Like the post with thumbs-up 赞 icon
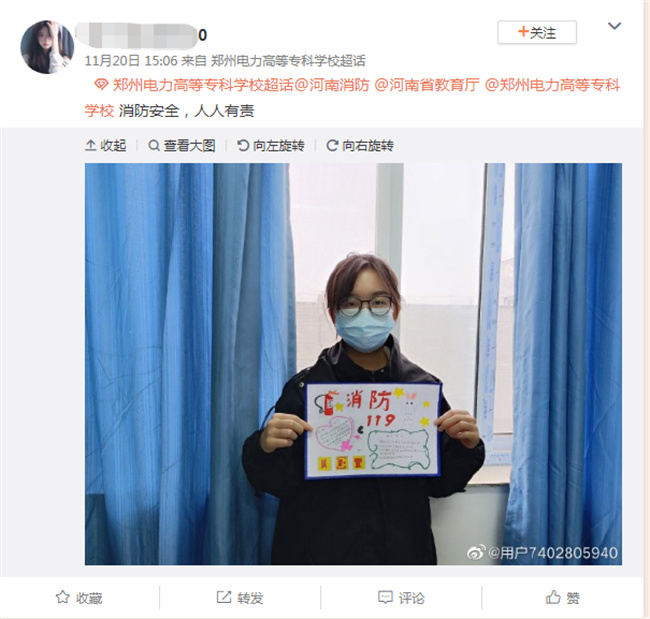650x619 pixels. tap(553, 597)
